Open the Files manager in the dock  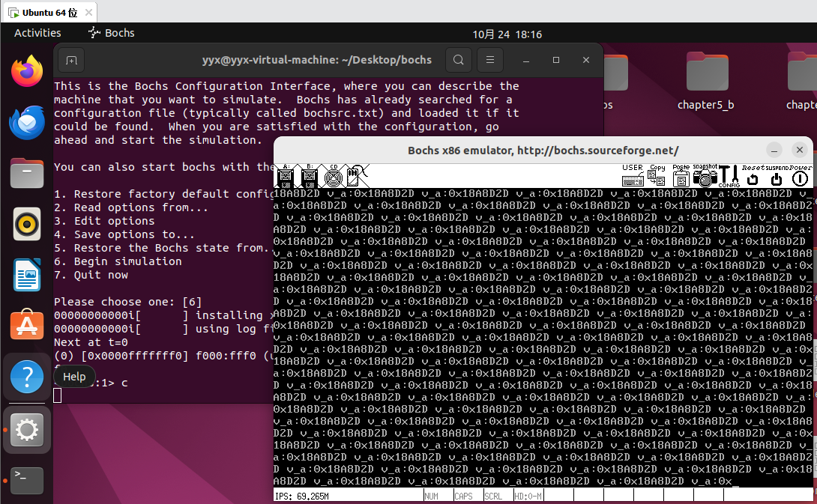click(27, 173)
